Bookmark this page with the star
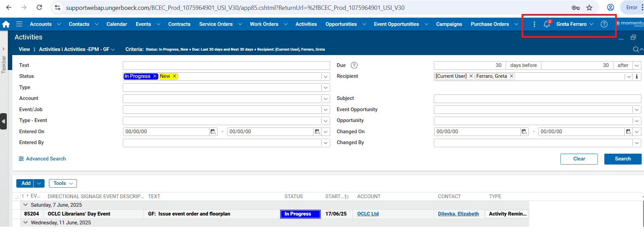The image size is (644, 240). pos(589,7)
